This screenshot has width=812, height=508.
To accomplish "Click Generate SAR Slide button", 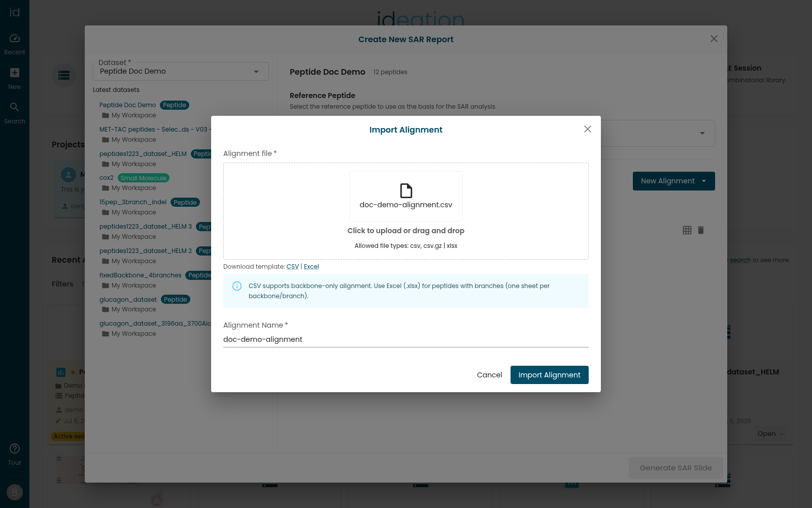I will (676, 468).
